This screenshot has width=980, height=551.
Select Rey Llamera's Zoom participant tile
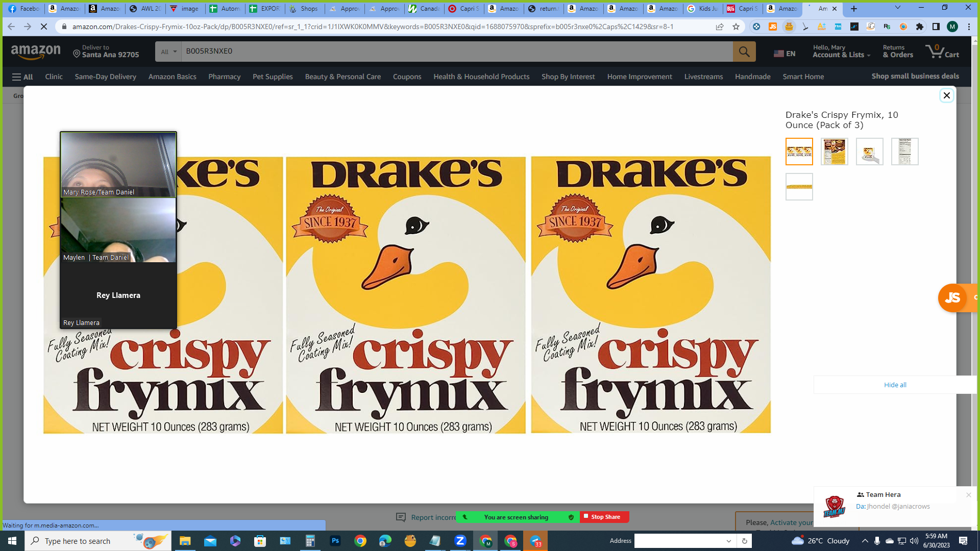click(x=118, y=295)
